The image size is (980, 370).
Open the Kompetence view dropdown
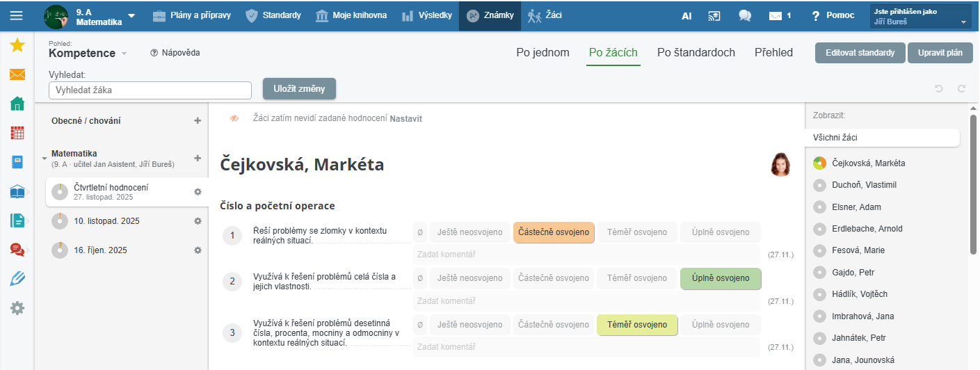tap(124, 54)
